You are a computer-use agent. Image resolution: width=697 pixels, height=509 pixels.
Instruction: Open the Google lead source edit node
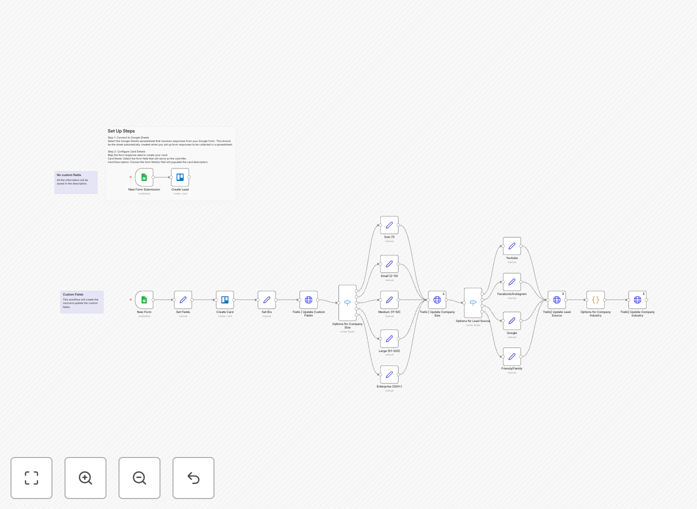click(512, 321)
